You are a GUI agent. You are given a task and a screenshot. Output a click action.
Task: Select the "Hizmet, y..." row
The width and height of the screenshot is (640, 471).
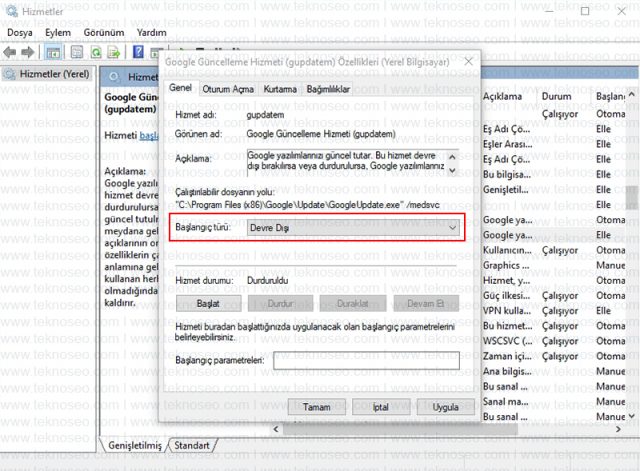pyautogui.click(x=554, y=280)
